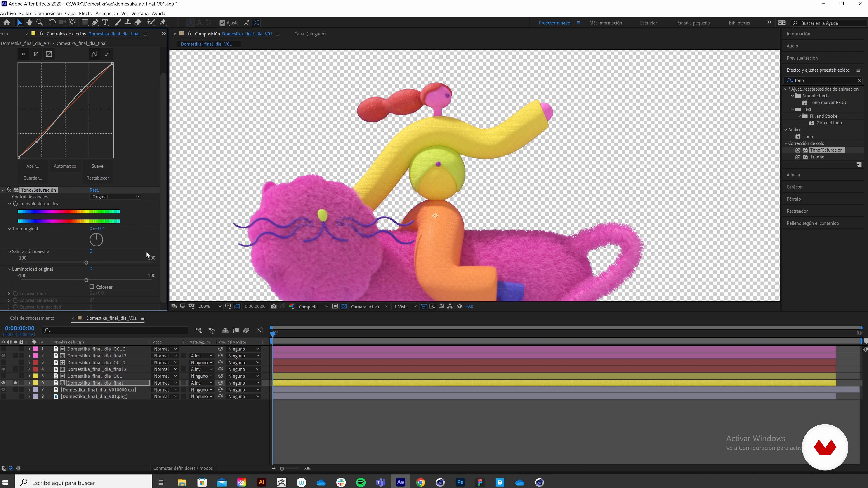The height and width of the screenshot is (488, 868).
Task: Open the Ventana menu
Action: [139, 14]
